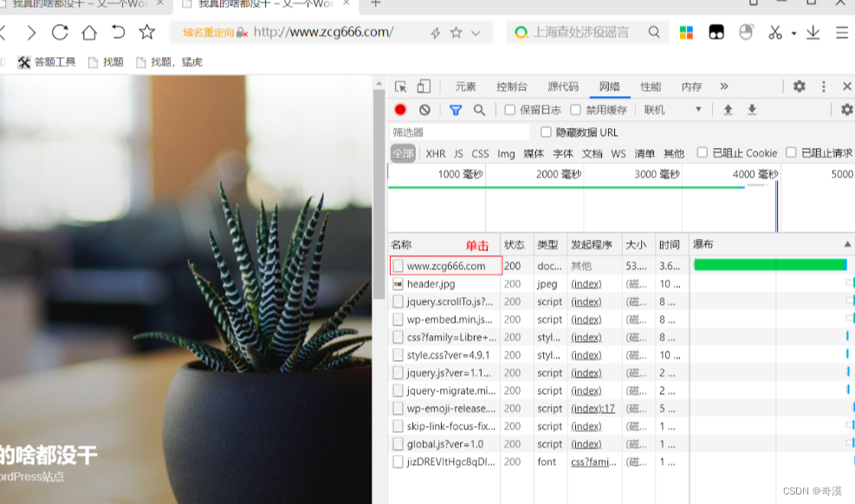Focus the 筛选器 filter input field

[x=459, y=132]
